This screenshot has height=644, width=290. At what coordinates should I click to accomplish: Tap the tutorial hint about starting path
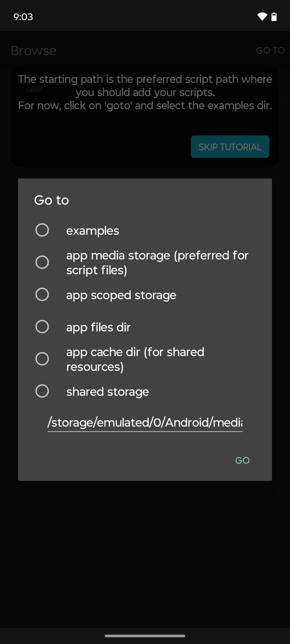145,92
